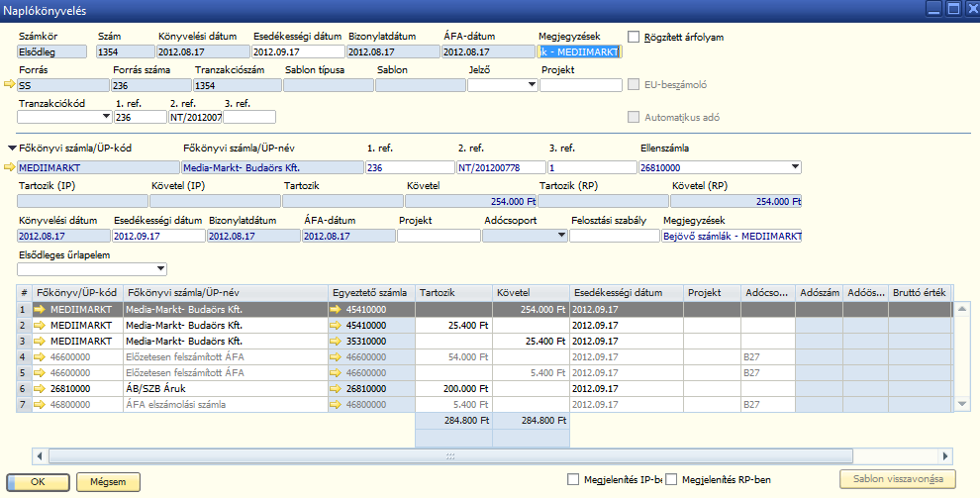
Task: Minimize the Naplókönyvelés window
Action: coord(933,9)
